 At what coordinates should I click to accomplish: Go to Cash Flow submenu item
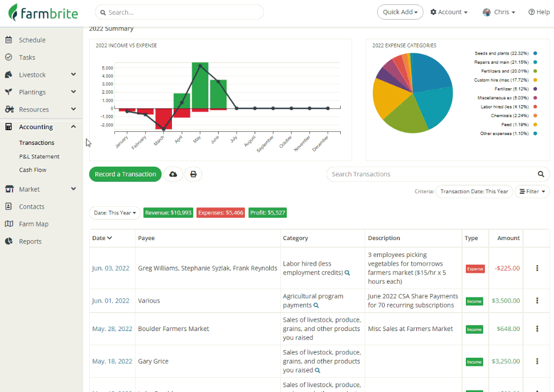[x=33, y=170]
